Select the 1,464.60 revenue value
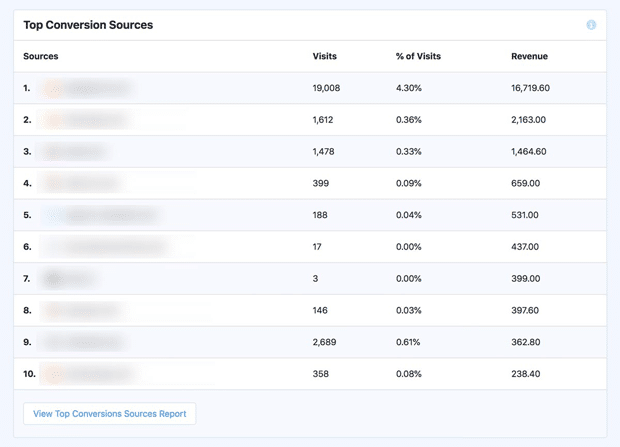This screenshot has width=620, height=447. 529,152
